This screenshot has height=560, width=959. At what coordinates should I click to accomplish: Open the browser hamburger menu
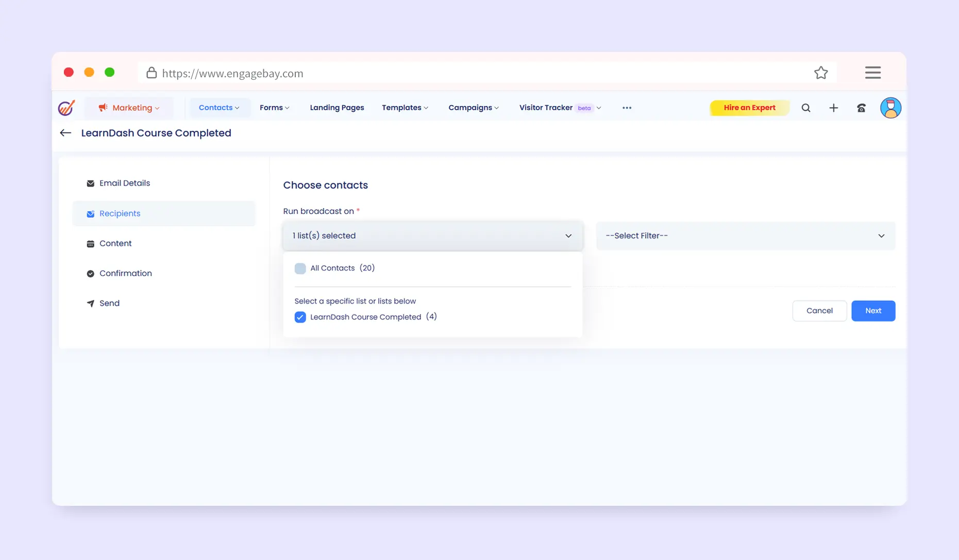pos(872,73)
